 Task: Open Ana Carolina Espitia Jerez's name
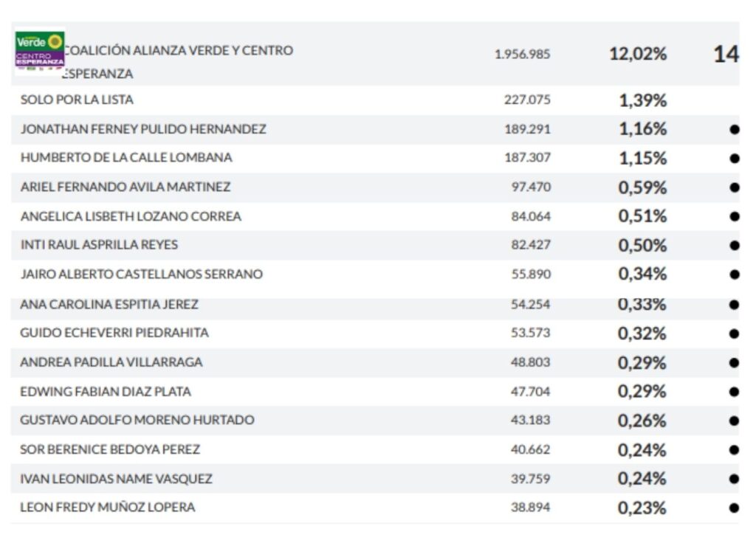coord(109,304)
